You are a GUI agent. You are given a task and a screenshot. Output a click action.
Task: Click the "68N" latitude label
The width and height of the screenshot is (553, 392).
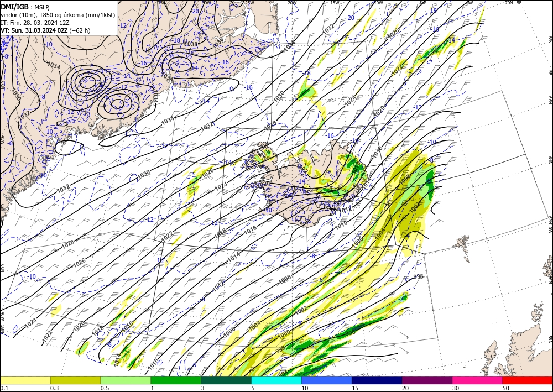click(x=550, y=39)
